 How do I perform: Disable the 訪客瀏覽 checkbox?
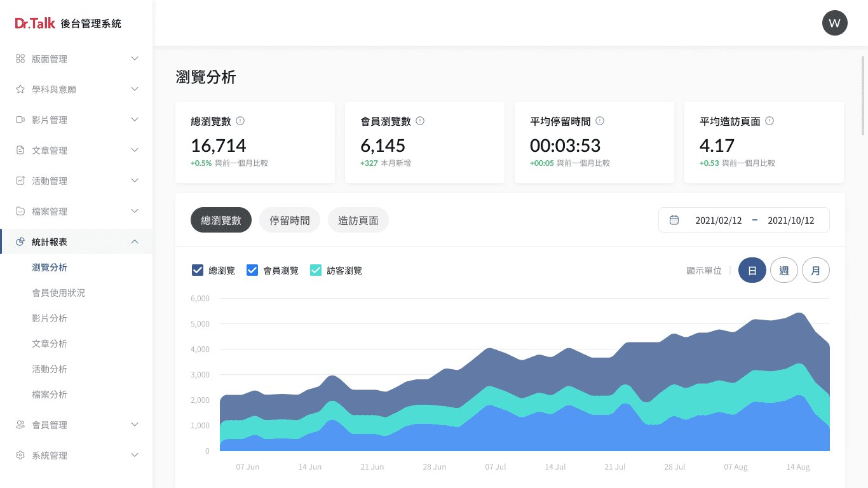point(316,270)
